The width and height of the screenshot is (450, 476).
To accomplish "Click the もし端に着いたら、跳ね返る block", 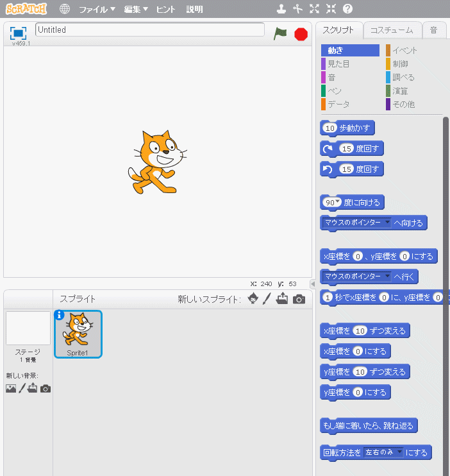I will click(369, 425).
